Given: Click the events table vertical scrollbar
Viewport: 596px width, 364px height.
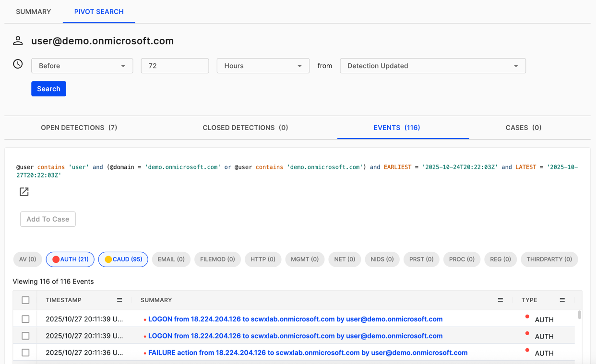Looking at the screenshot, I should point(580,315).
